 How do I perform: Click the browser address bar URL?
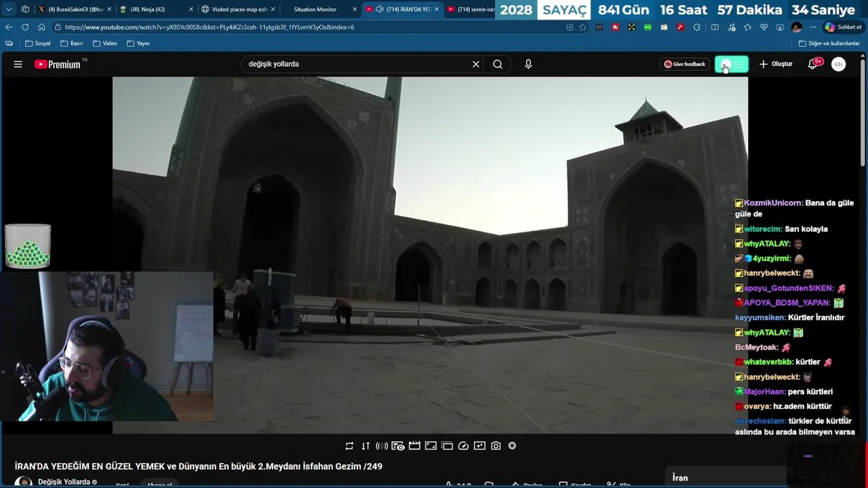pos(210,27)
